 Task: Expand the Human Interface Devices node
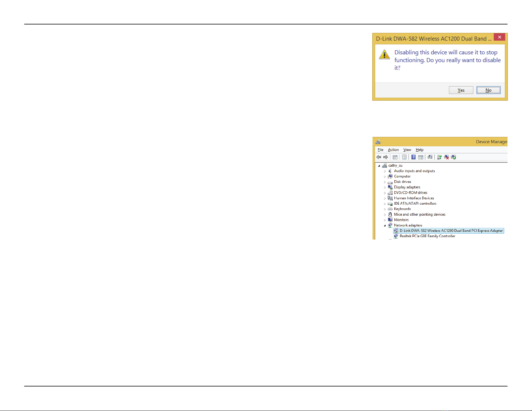pyautogui.click(x=385, y=198)
